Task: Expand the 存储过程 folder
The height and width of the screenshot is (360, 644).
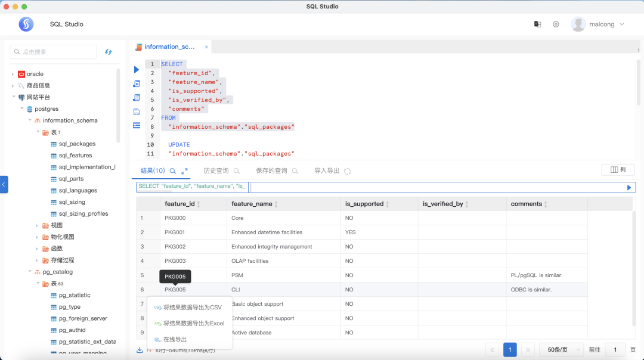Action: click(37, 260)
